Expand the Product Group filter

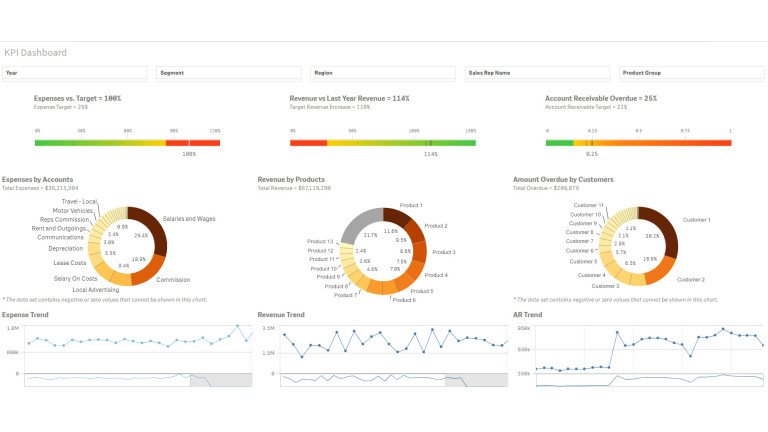coord(691,73)
